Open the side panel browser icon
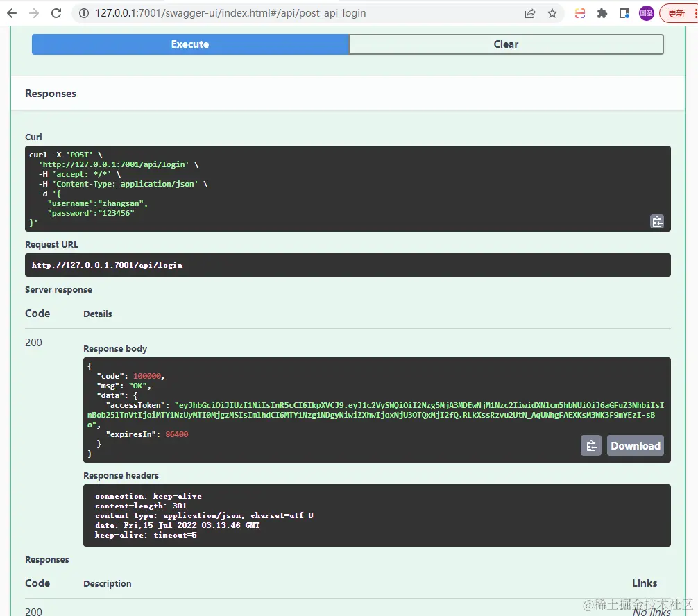 coord(624,13)
